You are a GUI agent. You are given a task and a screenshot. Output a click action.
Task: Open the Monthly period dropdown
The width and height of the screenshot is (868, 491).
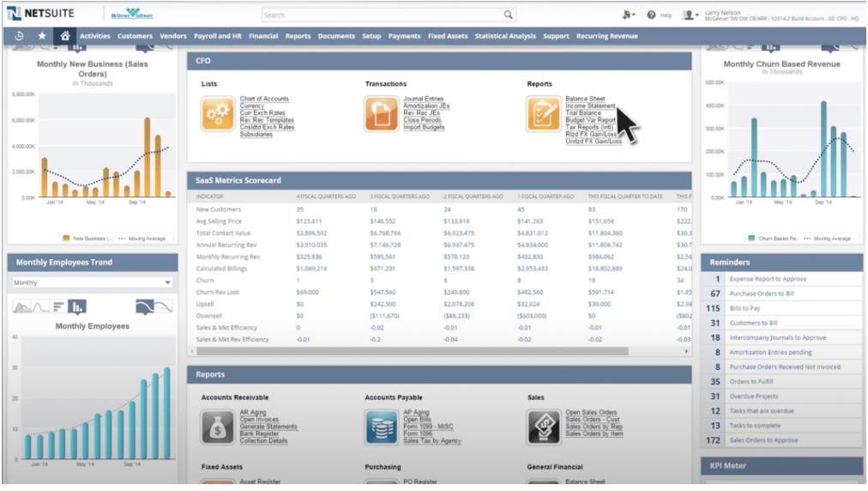coord(92,282)
